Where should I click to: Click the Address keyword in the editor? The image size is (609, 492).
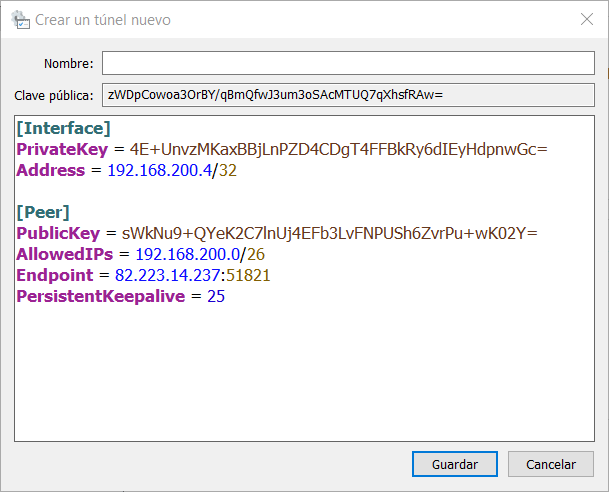[51, 170]
